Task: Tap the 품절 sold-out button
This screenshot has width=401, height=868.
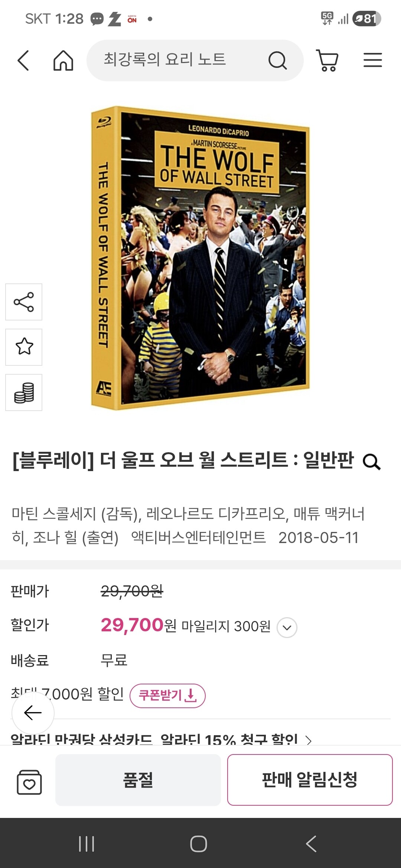Action: point(138,780)
